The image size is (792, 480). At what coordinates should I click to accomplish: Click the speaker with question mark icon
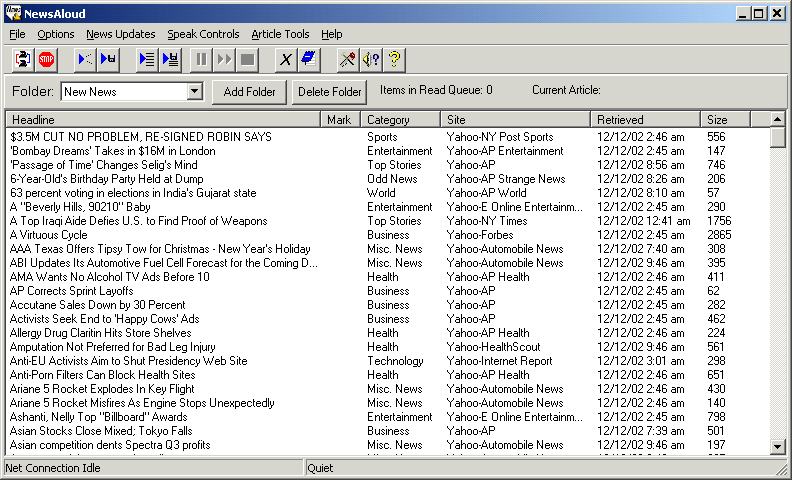coord(371,59)
